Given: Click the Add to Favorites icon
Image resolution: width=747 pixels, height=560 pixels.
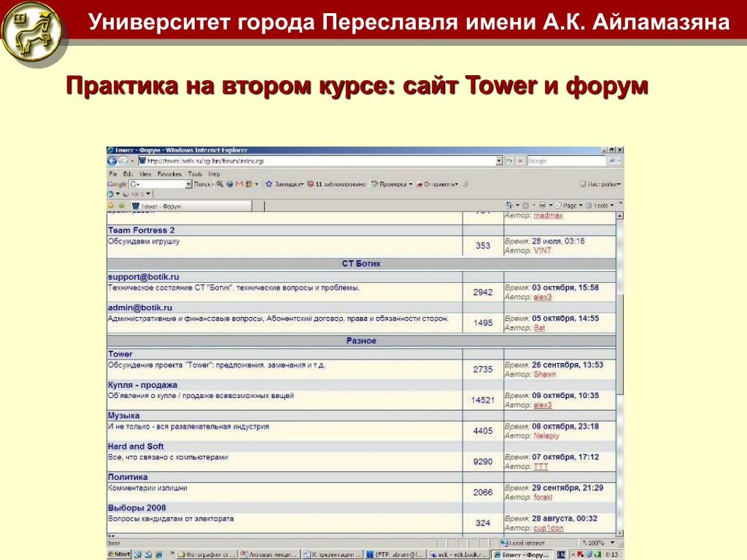Looking at the screenshot, I should click(122, 206).
